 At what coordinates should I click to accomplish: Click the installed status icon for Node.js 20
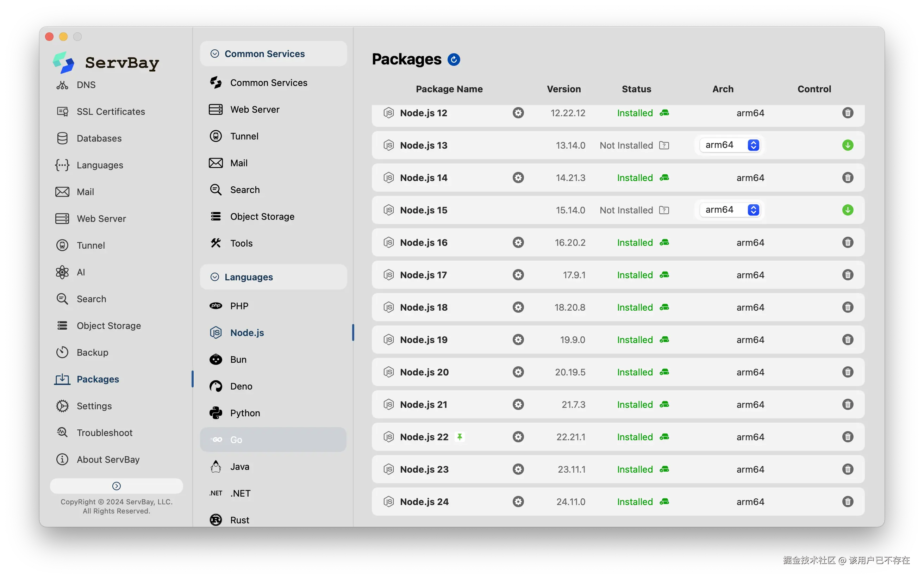coord(664,372)
